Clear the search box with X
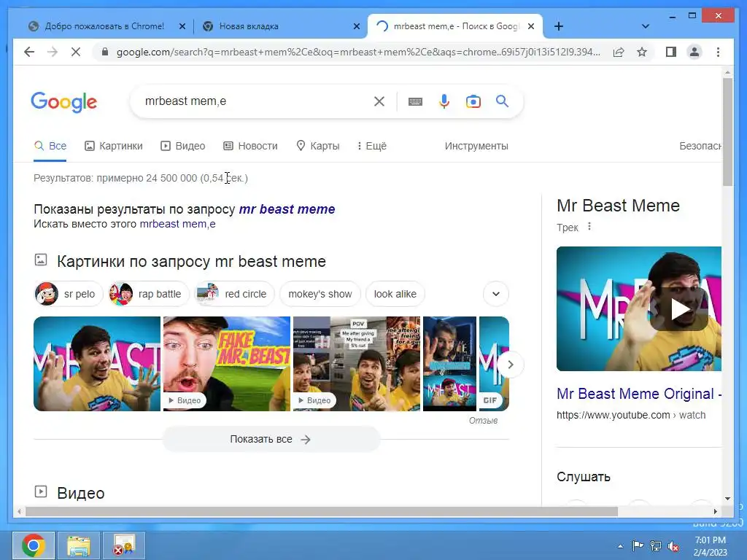 tap(379, 101)
